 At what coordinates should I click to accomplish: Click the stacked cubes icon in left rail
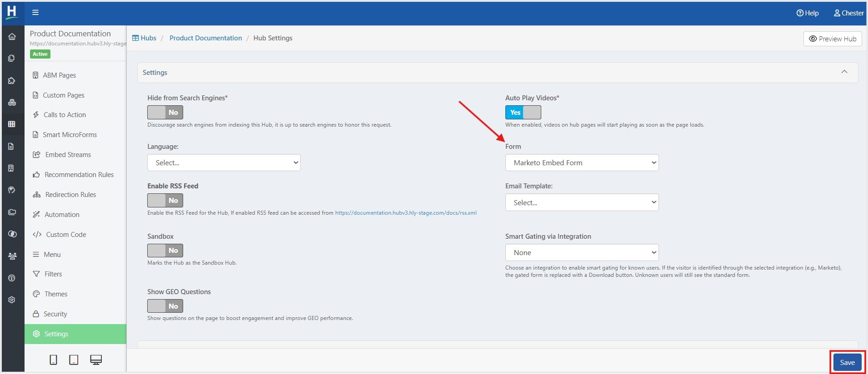12,103
